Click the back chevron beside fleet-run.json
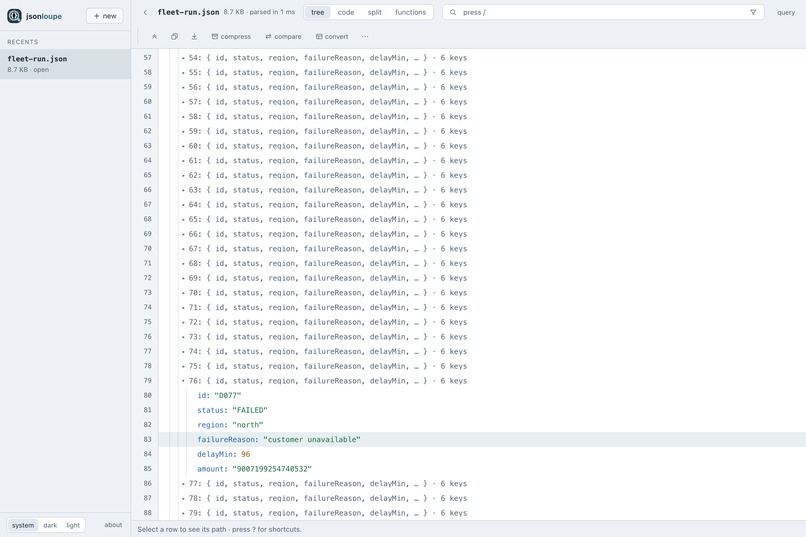 click(145, 12)
